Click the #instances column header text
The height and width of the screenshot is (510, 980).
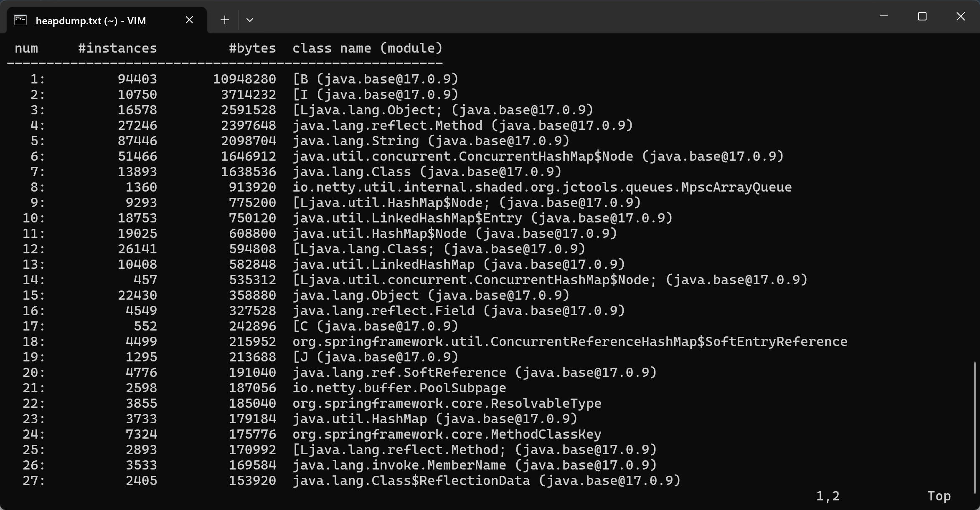tap(117, 48)
